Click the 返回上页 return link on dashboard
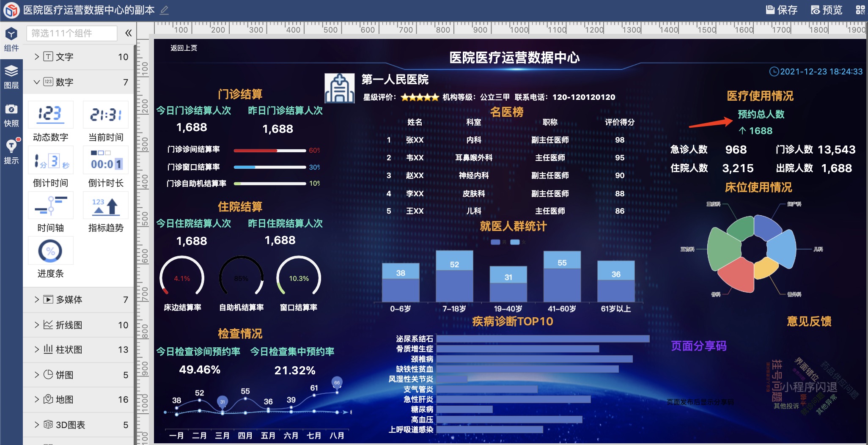The width and height of the screenshot is (868, 445). tap(184, 48)
